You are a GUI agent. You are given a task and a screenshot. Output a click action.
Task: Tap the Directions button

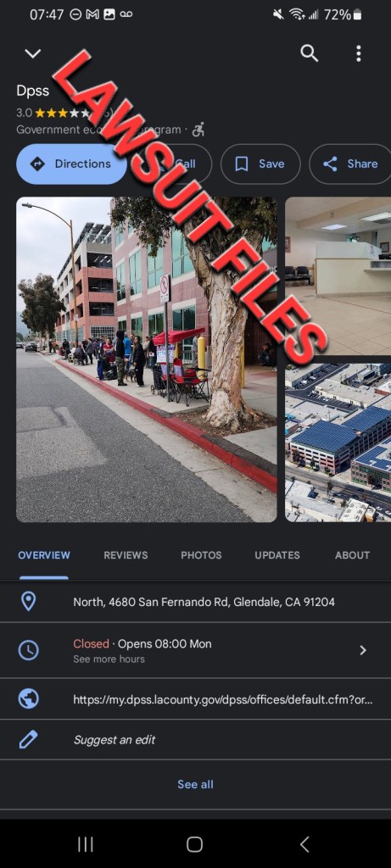click(x=71, y=164)
